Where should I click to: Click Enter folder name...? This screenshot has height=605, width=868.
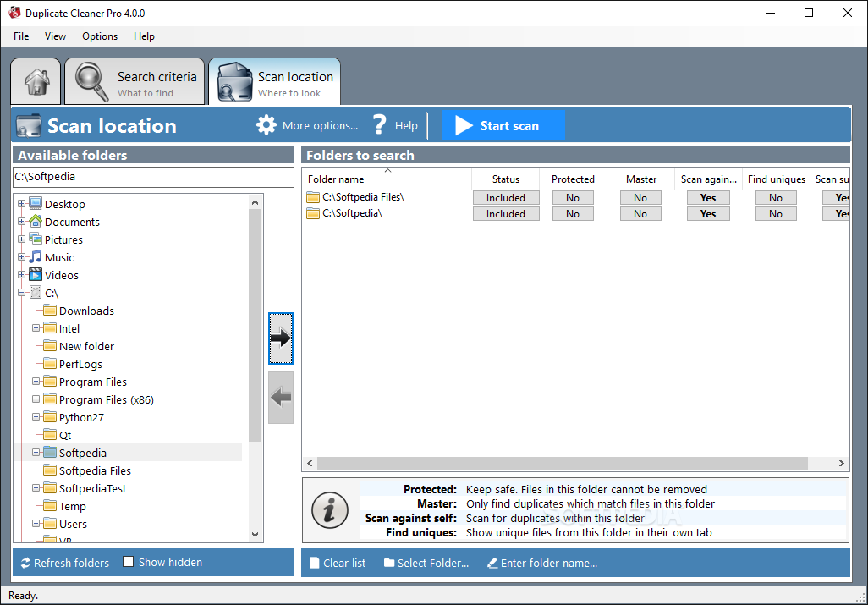tap(542, 563)
